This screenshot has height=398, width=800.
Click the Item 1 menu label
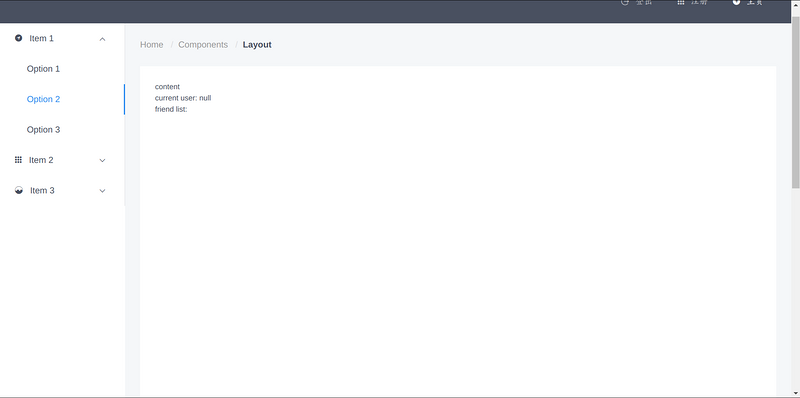pos(41,38)
